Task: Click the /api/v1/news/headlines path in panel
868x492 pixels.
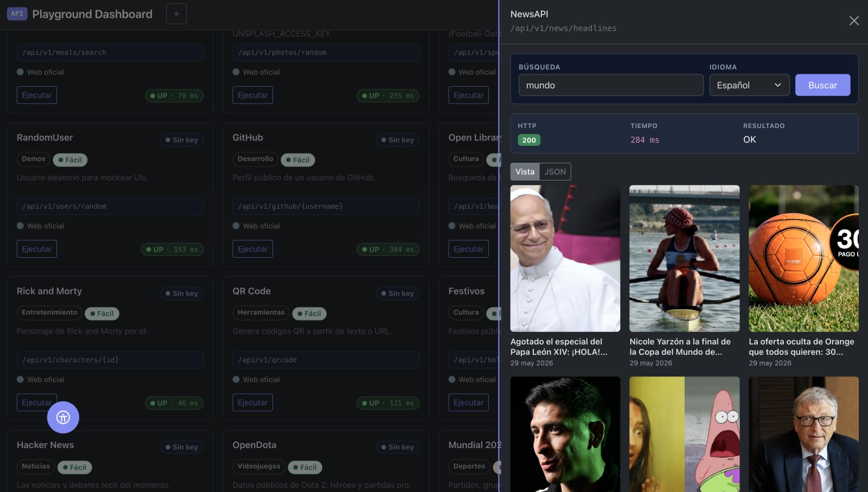Action: pyautogui.click(x=563, y=28)
